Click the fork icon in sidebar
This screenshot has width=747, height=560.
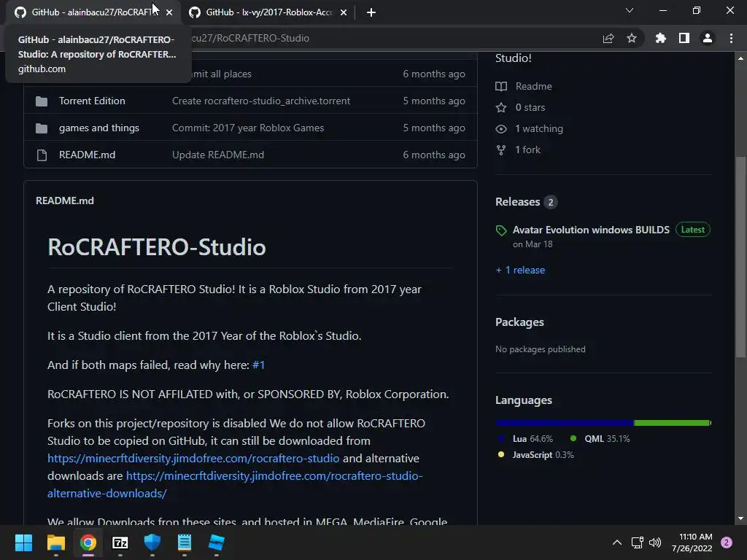click(x=501, y=150)
